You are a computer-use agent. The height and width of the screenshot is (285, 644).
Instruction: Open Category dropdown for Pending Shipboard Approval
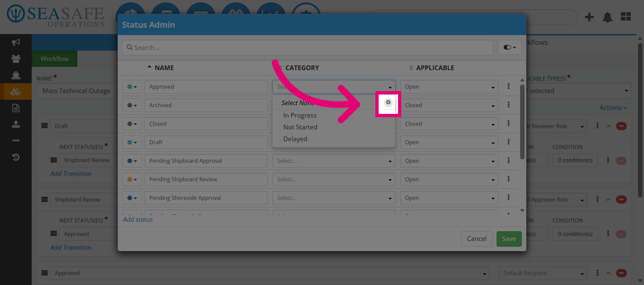334,161
